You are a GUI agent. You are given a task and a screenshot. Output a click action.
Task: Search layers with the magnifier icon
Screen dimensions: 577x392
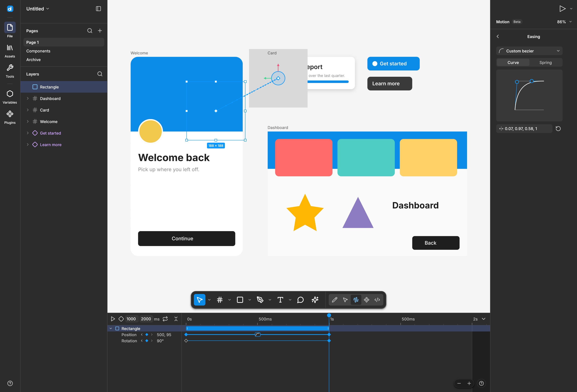point(100,74)
